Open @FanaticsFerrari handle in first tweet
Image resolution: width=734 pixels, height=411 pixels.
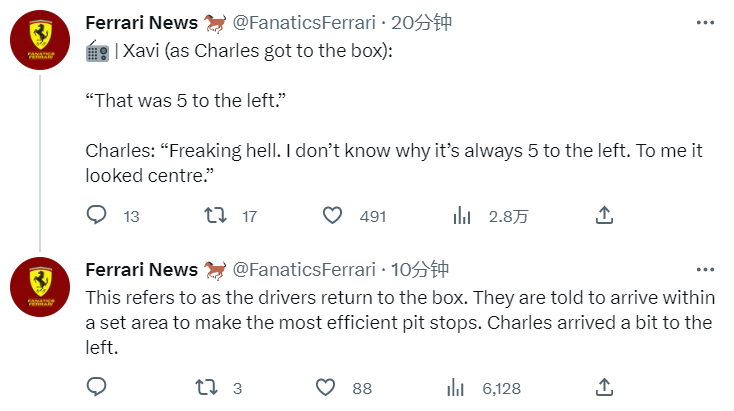click(304, 22)
